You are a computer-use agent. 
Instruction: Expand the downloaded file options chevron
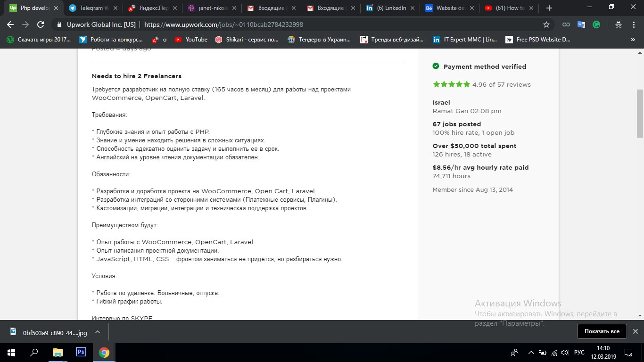[x=98, y=332]
